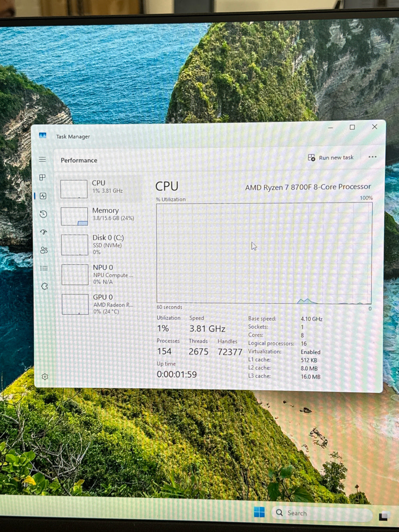Click the 'Performance' page heading

79,160
